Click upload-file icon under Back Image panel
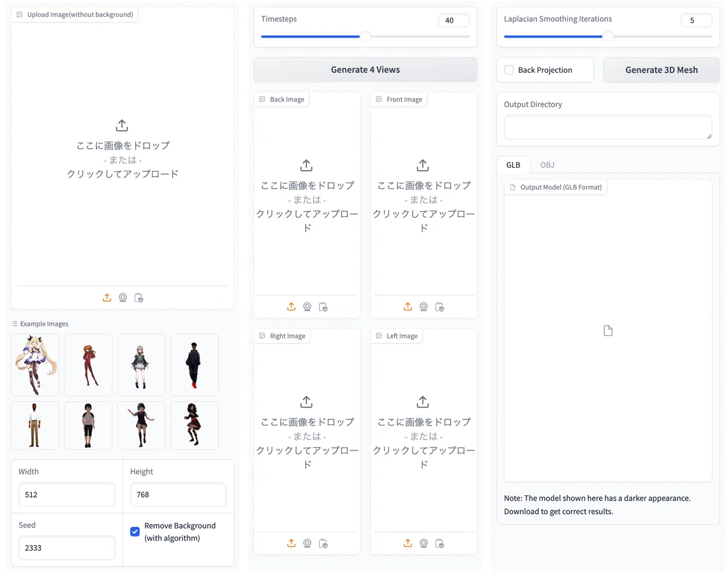 pos(291,307)
